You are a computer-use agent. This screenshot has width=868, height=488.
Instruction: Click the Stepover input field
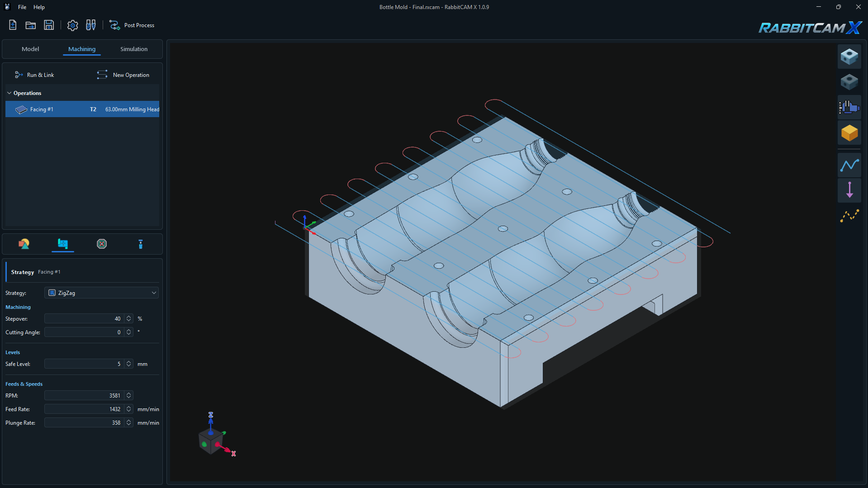[x=84, y=319]
